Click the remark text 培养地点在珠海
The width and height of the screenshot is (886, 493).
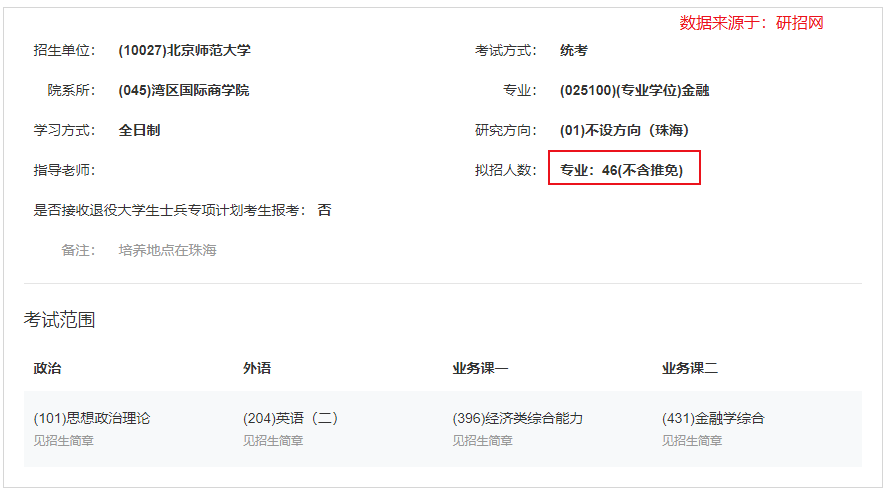coord(167,250)
